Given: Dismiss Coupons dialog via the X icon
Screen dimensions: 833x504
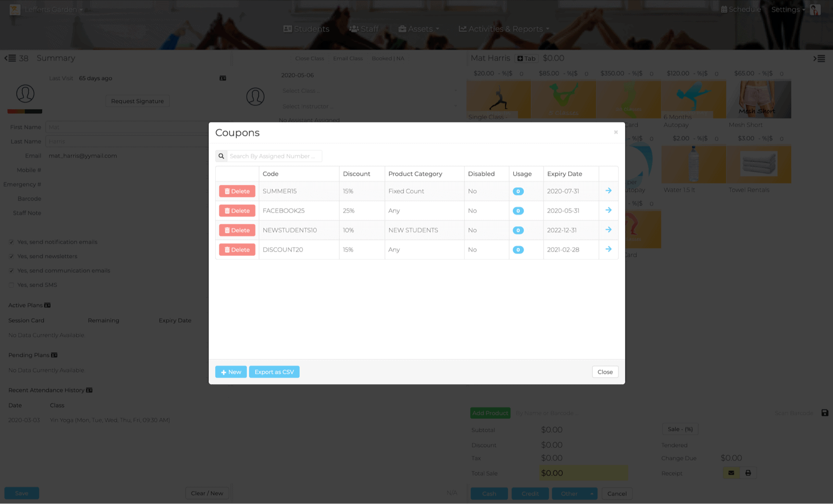Looking at the screenshot, I should 616,132.
